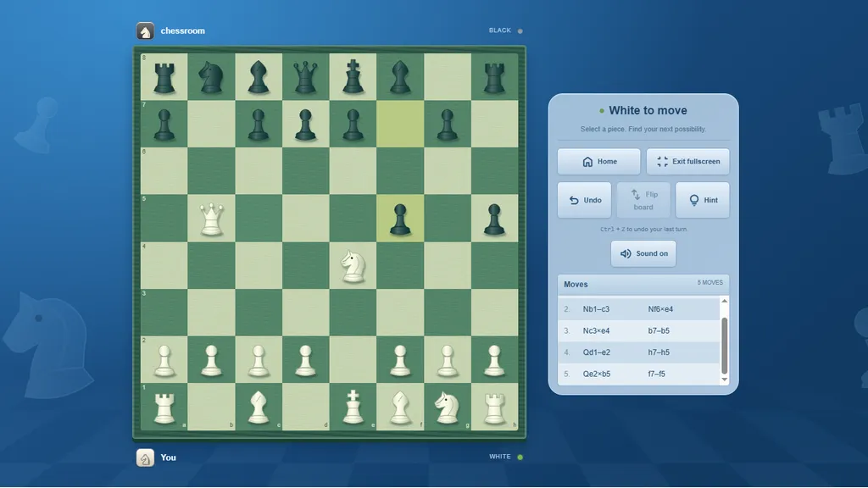Click the black rook on h8
The height and width of the screenshot is (488, 868).
coord(494,77)
